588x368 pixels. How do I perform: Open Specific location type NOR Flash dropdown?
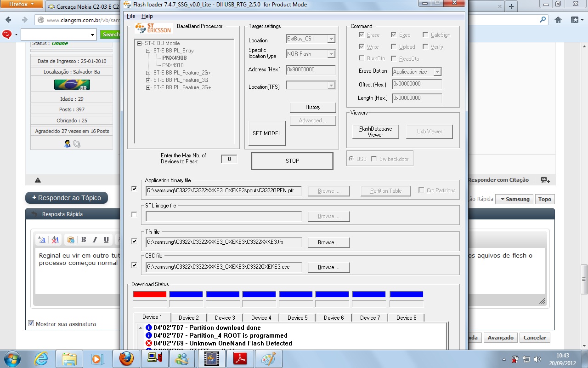331,54
